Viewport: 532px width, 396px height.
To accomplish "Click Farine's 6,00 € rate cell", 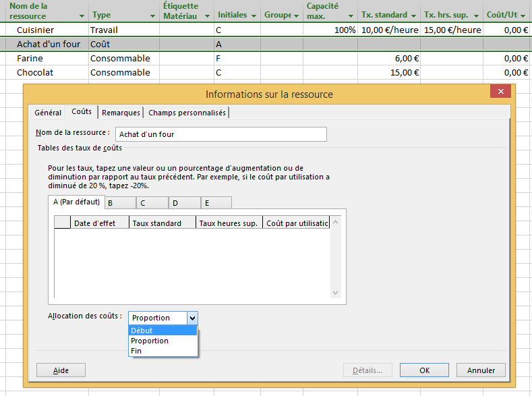I will [x=389, y=59].
